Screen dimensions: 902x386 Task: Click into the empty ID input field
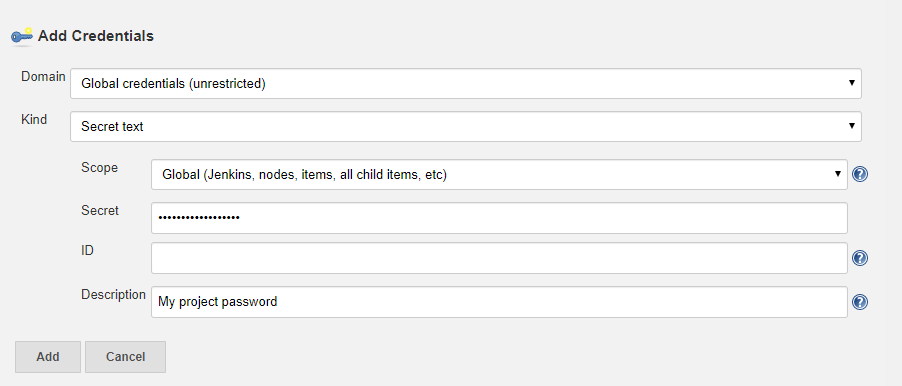499,258
